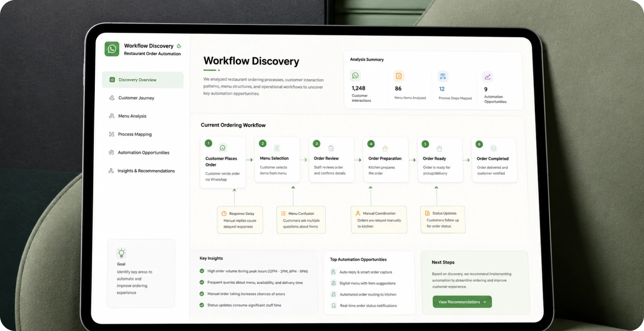This screenshot has width=644, height=331.
Task: Click the dish icon in Order Preparation card
Action: pos(385,148)
